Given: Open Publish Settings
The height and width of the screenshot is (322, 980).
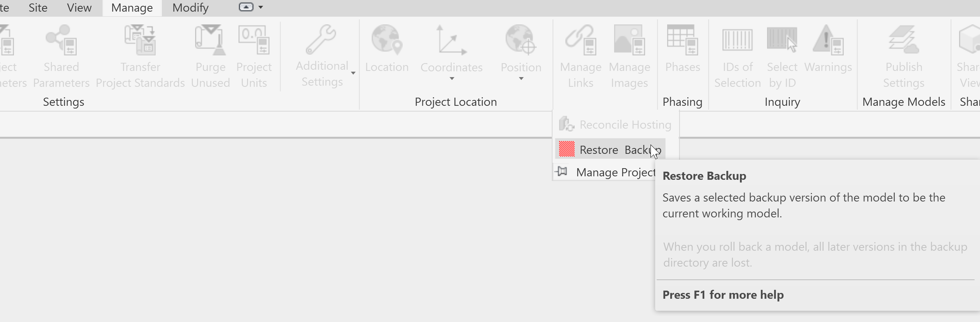Looking at the screenshot, I should pyautogui.click(x=903, y=54).
